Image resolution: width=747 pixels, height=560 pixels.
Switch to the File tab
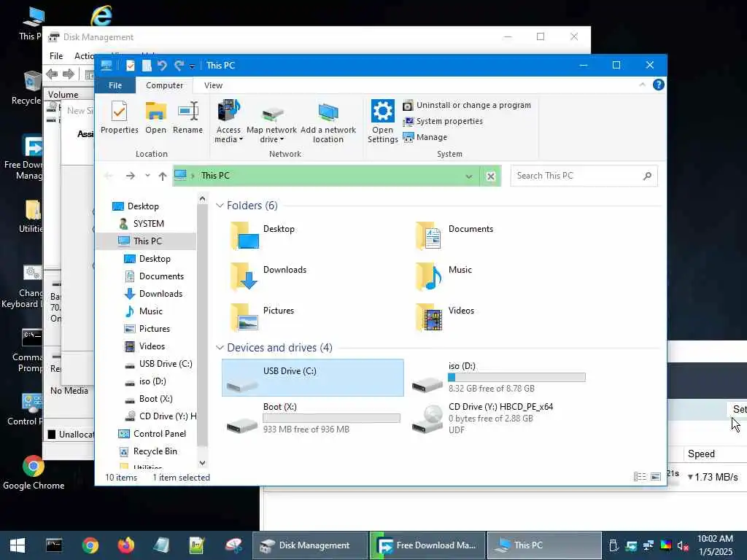pyautogui.click(x=115, y=85)
